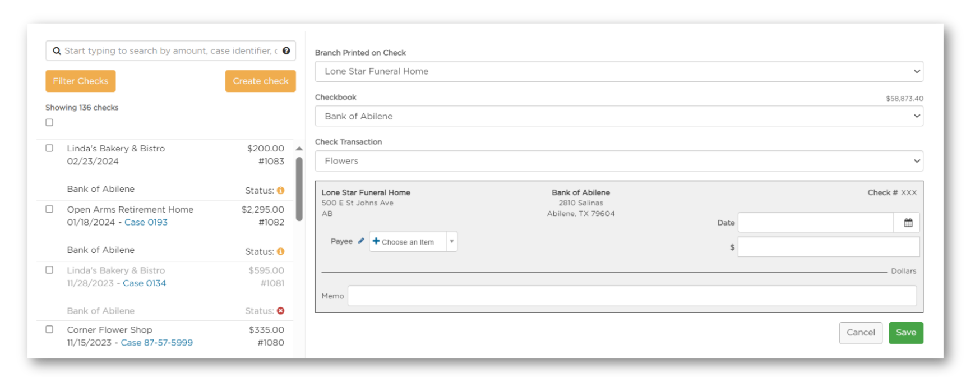The height and width of the screenshot is (377, 980).
Task: Open Case 87-57-5999 link
Action: [x=157, y=342]
